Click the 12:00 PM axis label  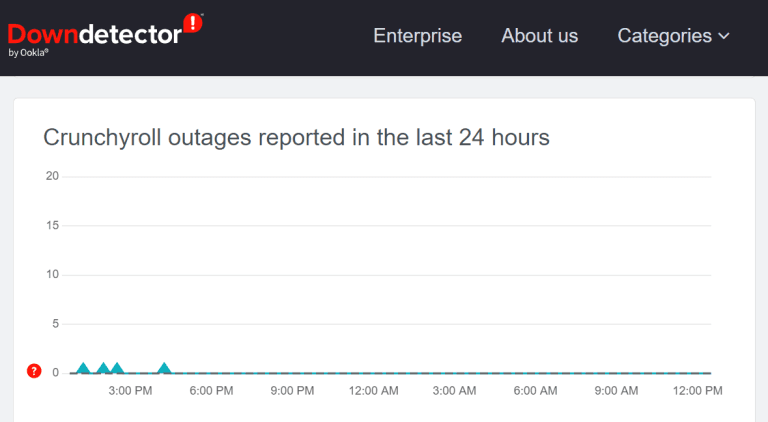point(697,391)
